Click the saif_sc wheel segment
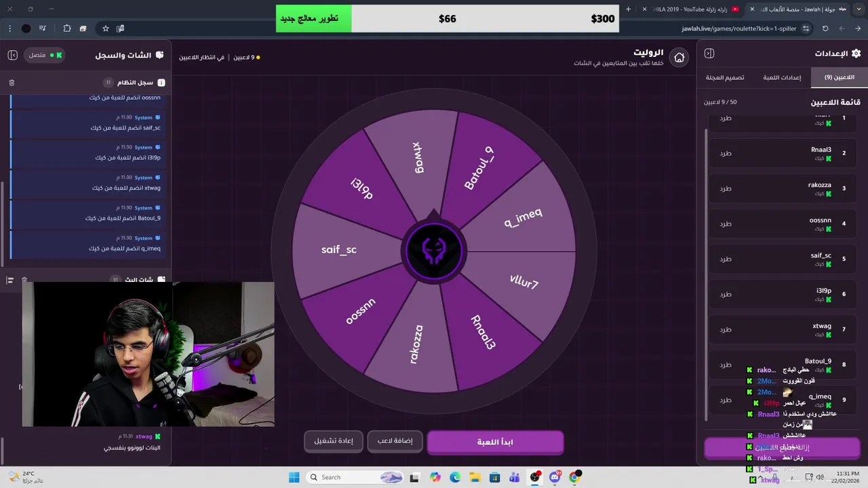Screen dimensions: 868x488 pyautogui.click(x=338, y=250)
